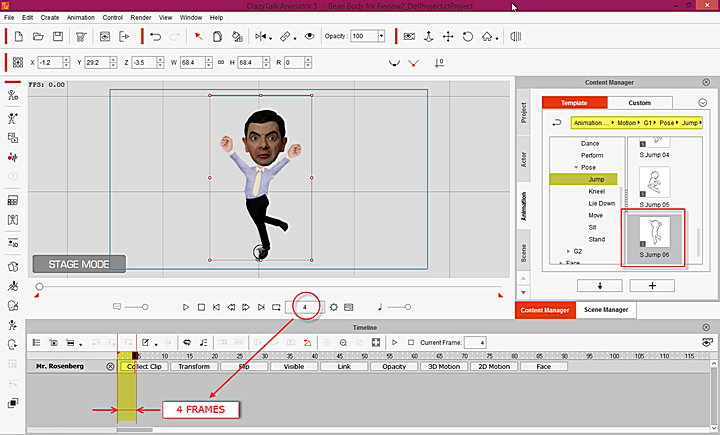Click the Stop button in playback bar
Screen dimensions: 720x435
[201, 307]
